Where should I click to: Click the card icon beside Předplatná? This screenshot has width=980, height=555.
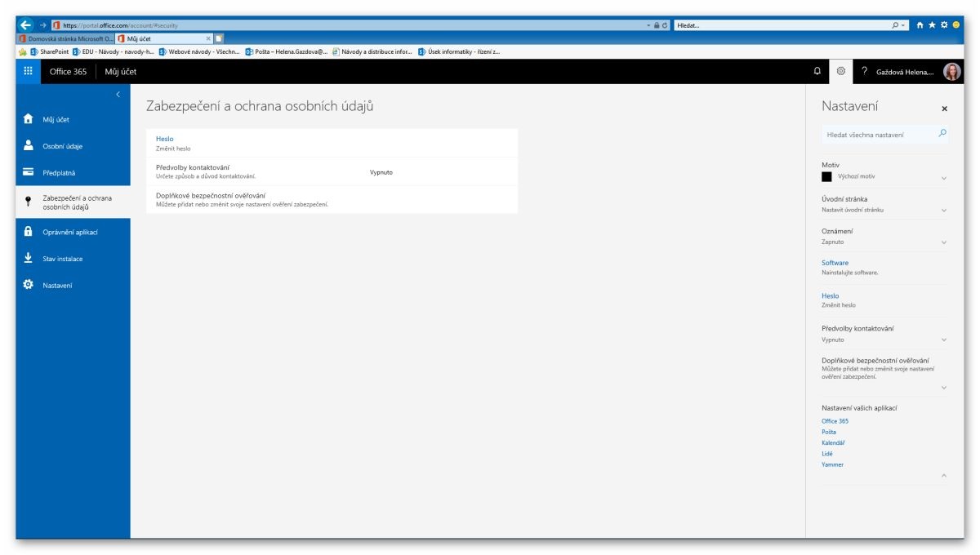[29, 172]
